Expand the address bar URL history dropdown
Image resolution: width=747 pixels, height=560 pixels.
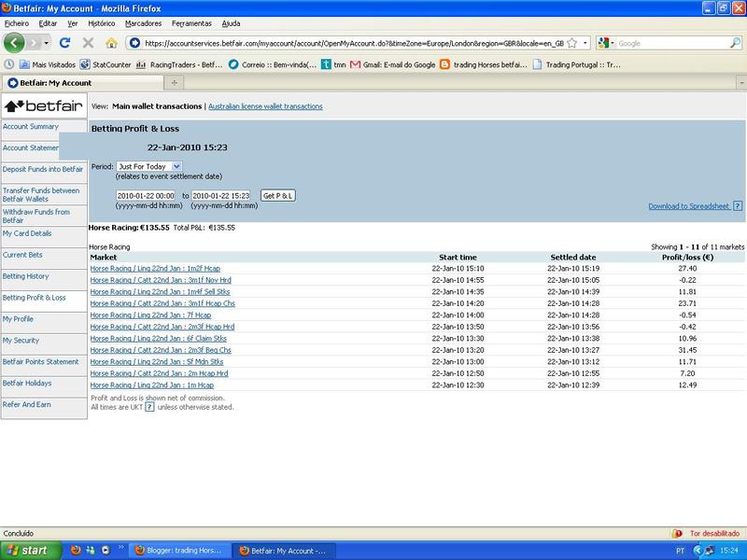coord(585,43)
